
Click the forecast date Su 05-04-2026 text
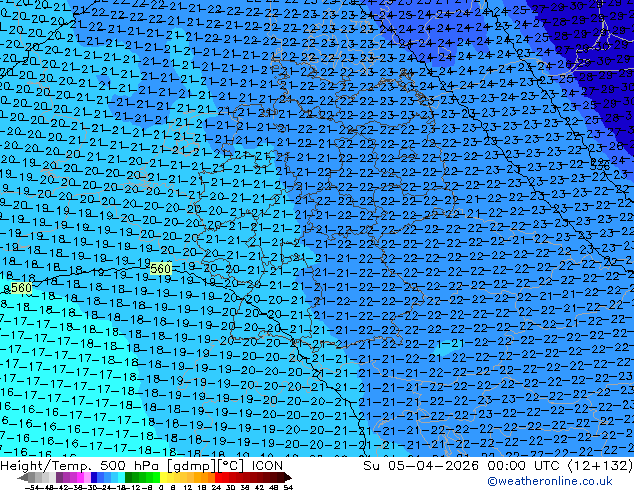pyautogui.click(x=421, y=466)
